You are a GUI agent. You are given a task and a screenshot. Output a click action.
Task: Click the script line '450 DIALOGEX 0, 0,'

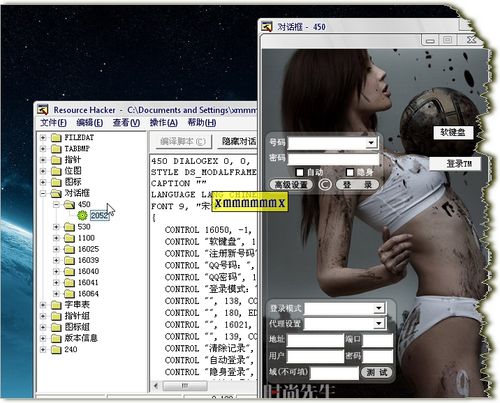(x=200, y=161)
